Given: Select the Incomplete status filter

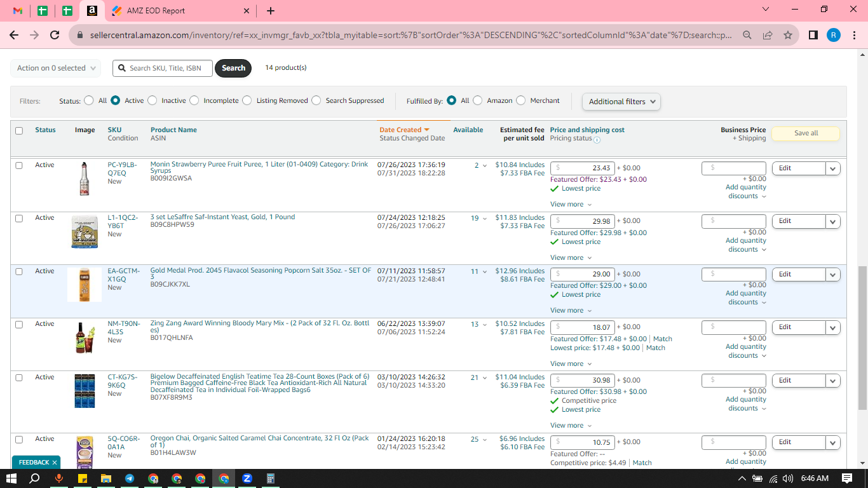Looking at the screenshot, I should point(194,100).
